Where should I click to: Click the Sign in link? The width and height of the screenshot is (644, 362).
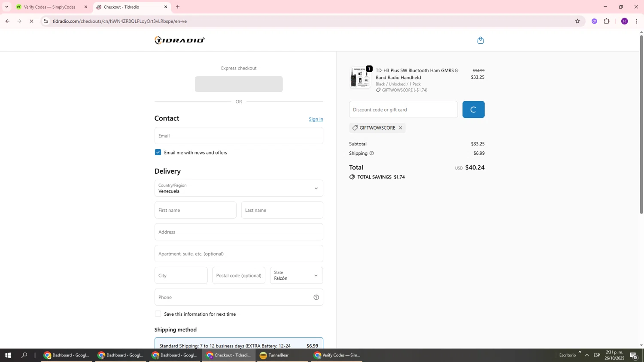pyautogui.click(x=316, y=119)
